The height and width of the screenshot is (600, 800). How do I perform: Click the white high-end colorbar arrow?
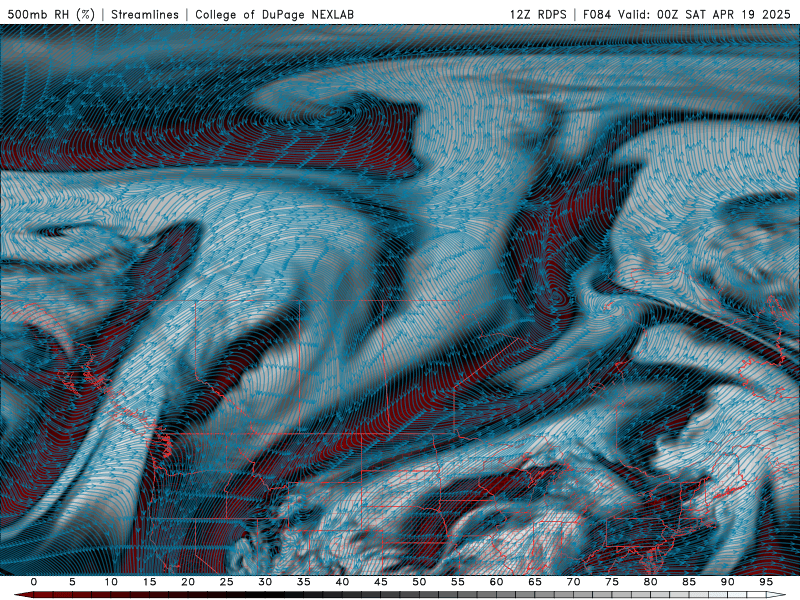777,595
